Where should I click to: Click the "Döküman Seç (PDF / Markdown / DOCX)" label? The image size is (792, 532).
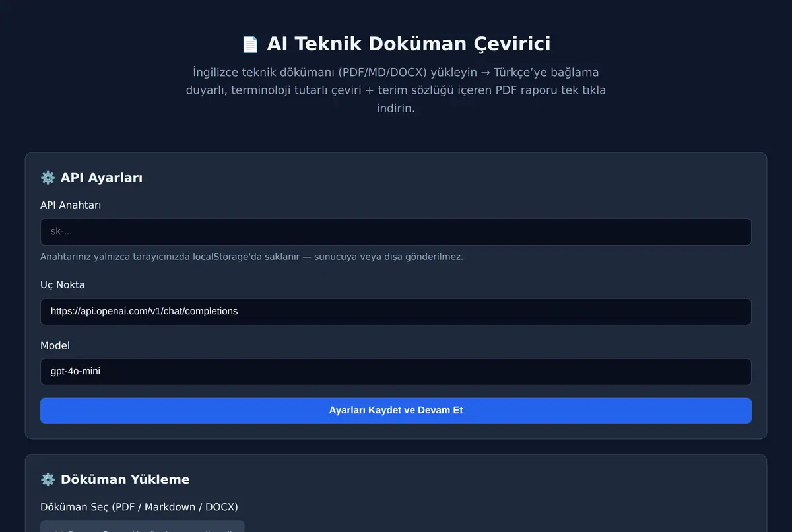139,507
